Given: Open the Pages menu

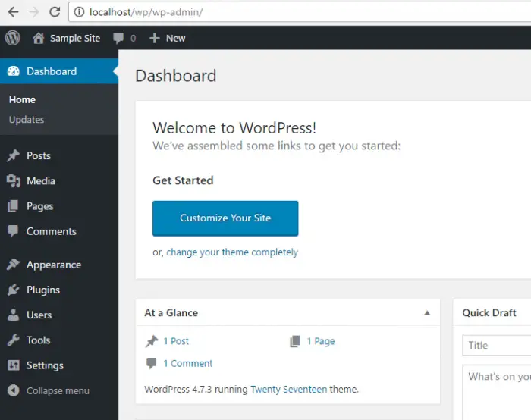Looking at the screenshot, I should click(40, 206).
